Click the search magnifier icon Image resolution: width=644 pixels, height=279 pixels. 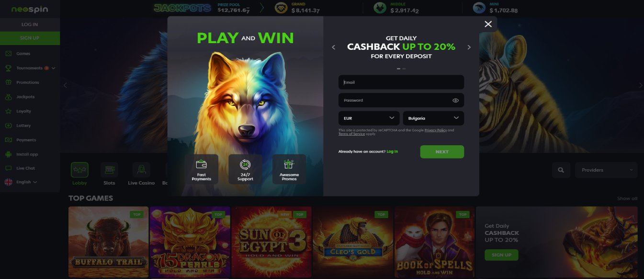coord(561,170)
